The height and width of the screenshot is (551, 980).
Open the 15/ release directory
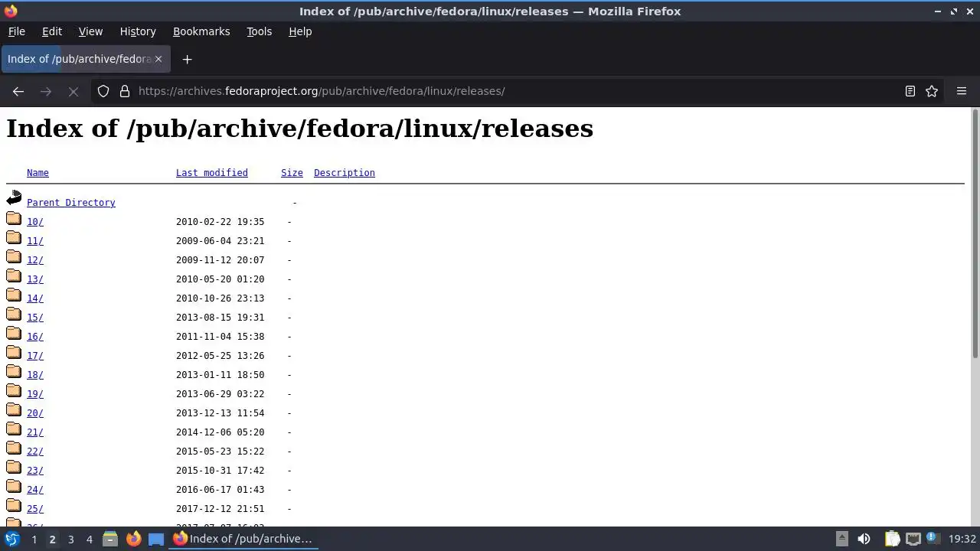(x=35, y=318)
